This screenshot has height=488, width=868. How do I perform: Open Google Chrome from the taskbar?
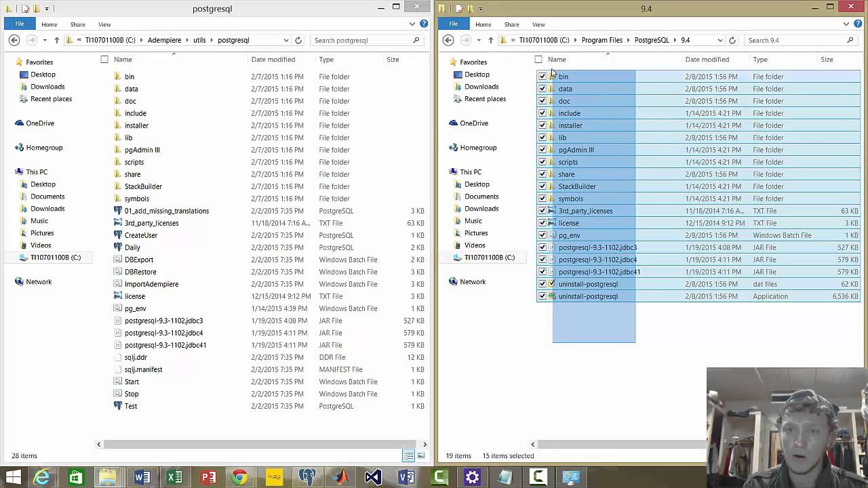239,477
